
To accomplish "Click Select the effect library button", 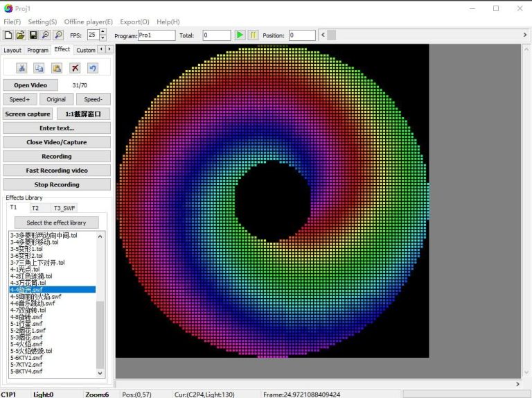I will (57, 223).
